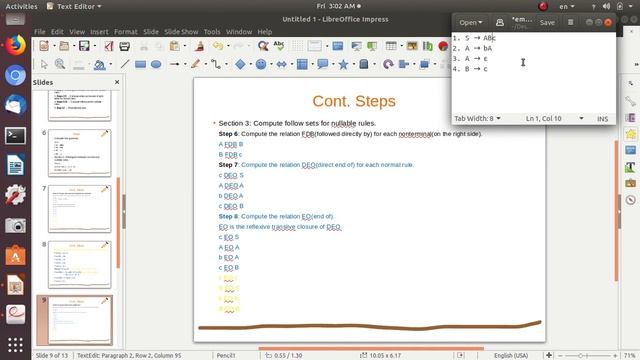640x360 pixels.
Task: Click the Open folder icon in Impress toolbar
Action: coord(64,46)
